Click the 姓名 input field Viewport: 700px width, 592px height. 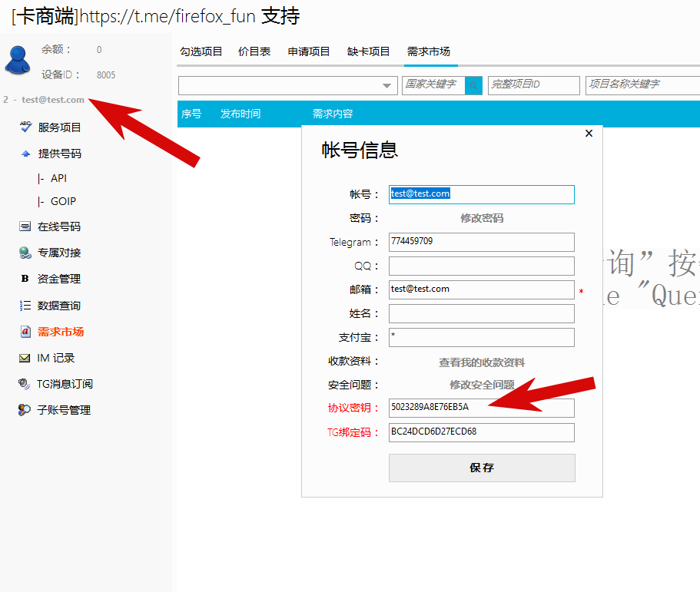coord(482,313)
